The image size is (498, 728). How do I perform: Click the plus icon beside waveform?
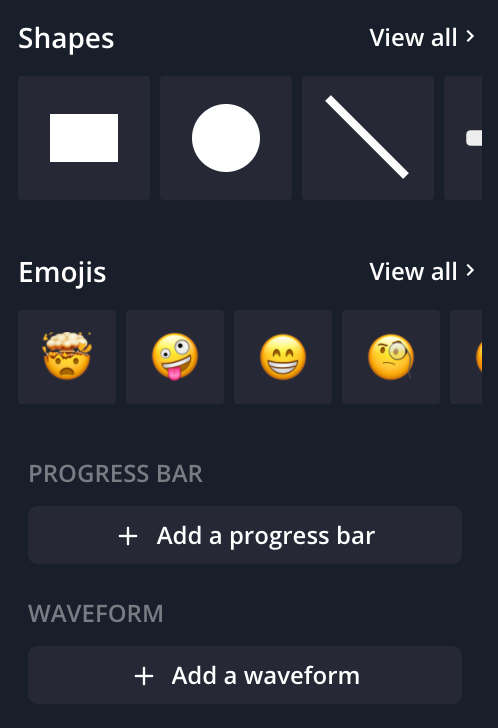pyautogui.click(x=144, y=676)
